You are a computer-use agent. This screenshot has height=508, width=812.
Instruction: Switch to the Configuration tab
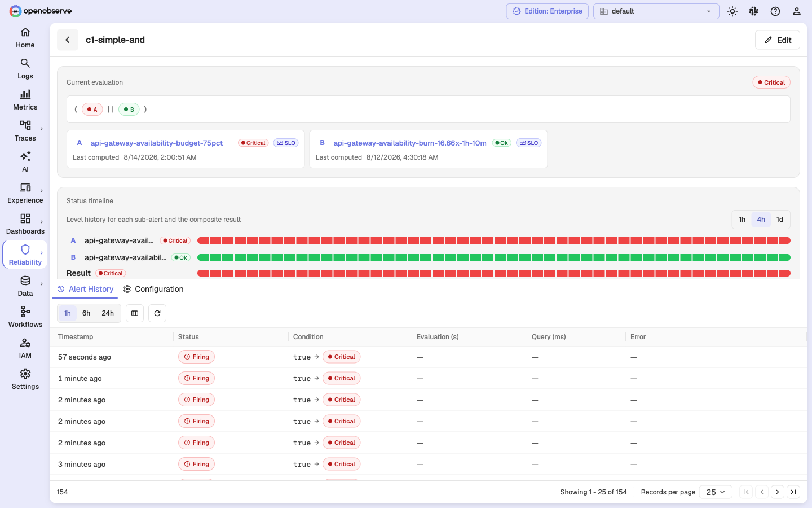(153, 289)
